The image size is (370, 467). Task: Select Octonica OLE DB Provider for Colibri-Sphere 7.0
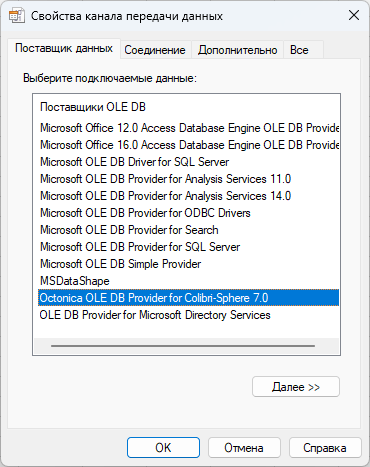click(189, 298)
